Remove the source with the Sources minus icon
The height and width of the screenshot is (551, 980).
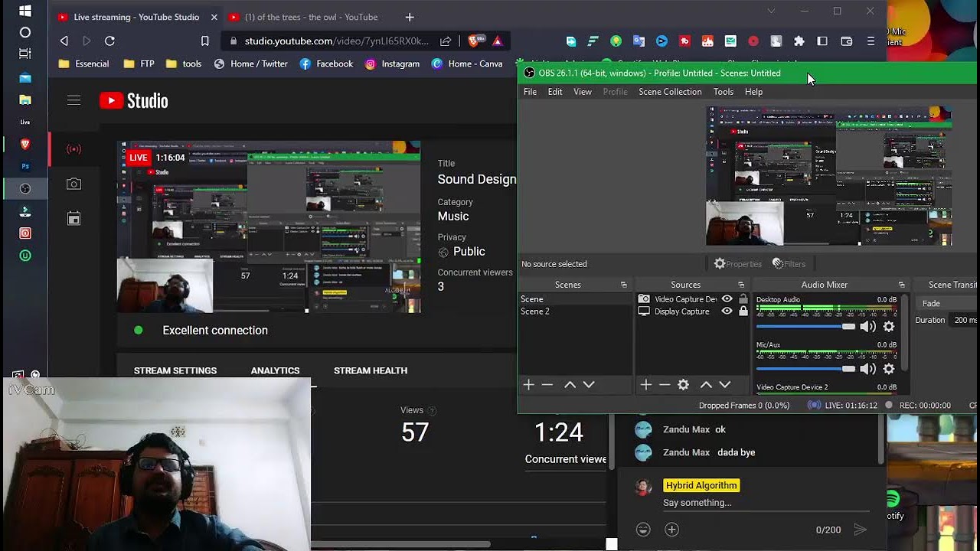pos(664,385)
